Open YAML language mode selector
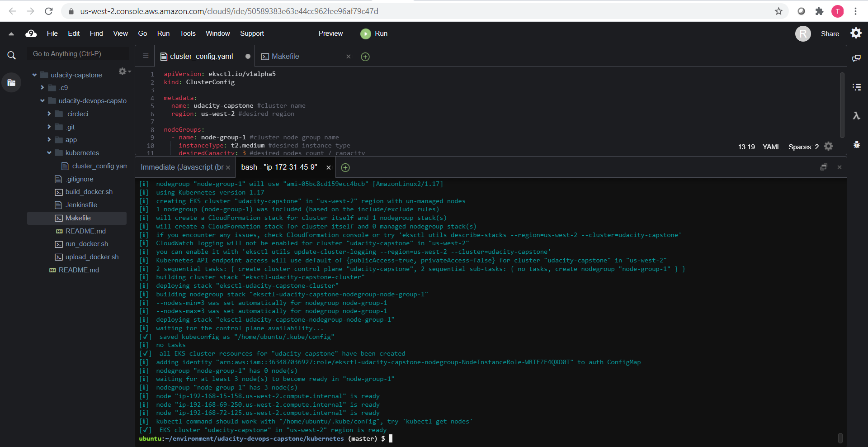The image size is (868, 447). (x=771, y=147)
